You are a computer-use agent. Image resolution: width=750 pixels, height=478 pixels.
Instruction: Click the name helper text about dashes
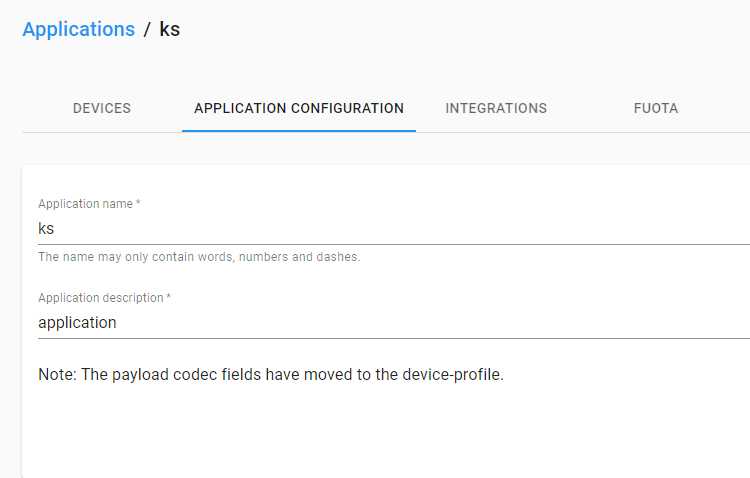(x=199, y=257)
